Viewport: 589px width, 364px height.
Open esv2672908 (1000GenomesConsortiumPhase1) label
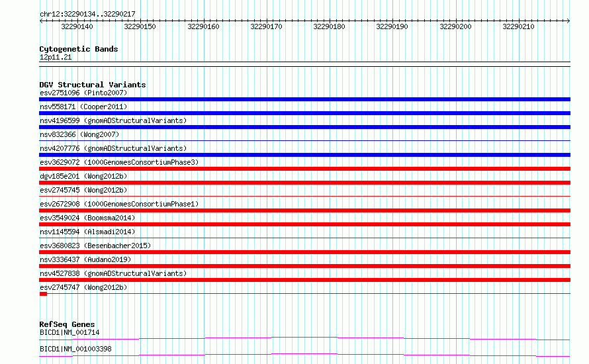(x=119, y=204)
